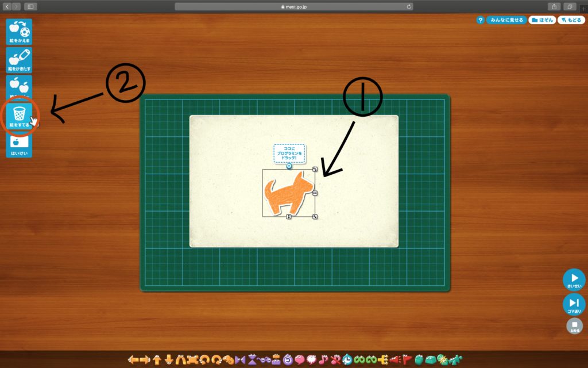The width and height of the screenshot is (588, 368).
Task: Click the dashed program drop box above dog
Action: pyautogui.click(x=289, y=154)
